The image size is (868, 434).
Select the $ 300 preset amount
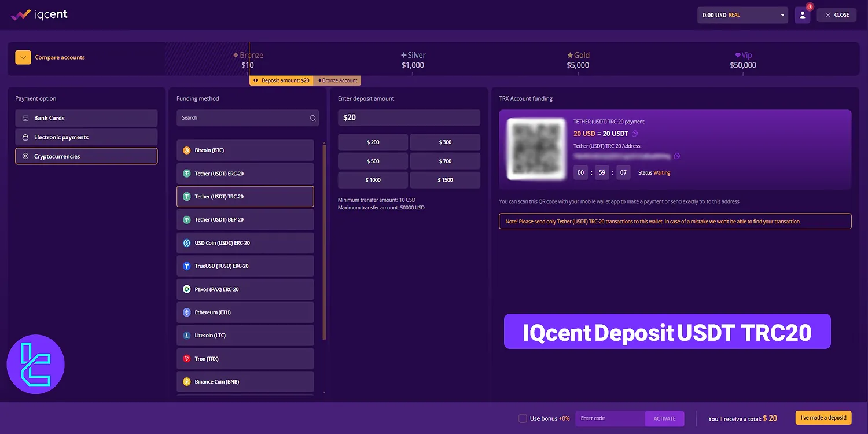[445, 142]
